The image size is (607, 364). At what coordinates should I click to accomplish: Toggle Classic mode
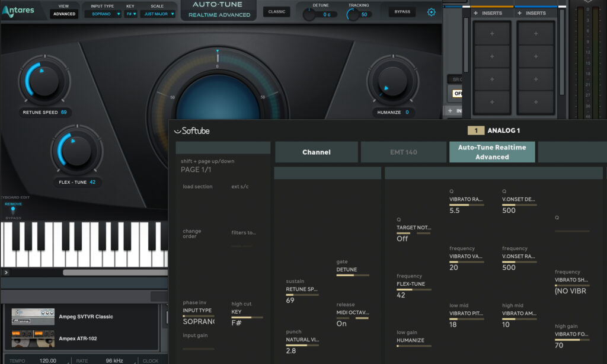tap(277, 12)
